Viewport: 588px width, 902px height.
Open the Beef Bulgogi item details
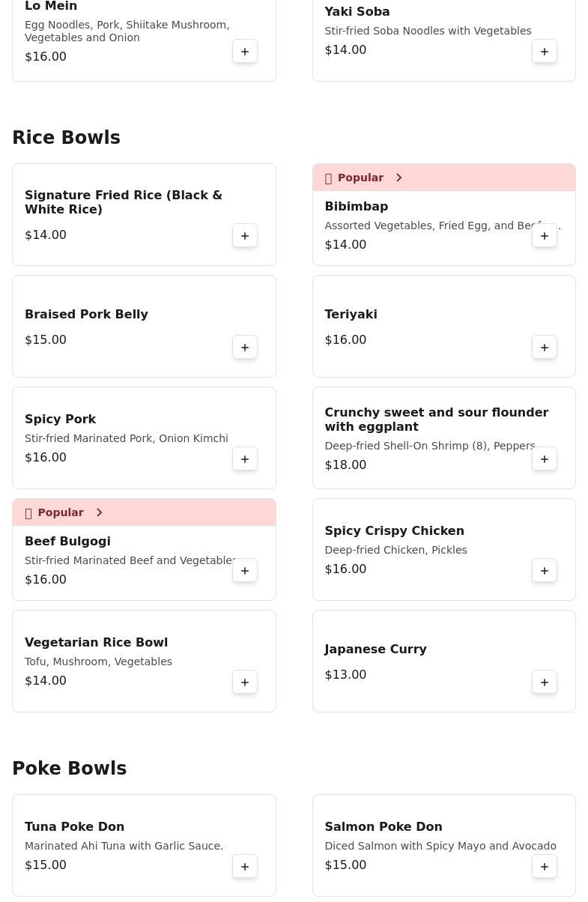[67, 542]
